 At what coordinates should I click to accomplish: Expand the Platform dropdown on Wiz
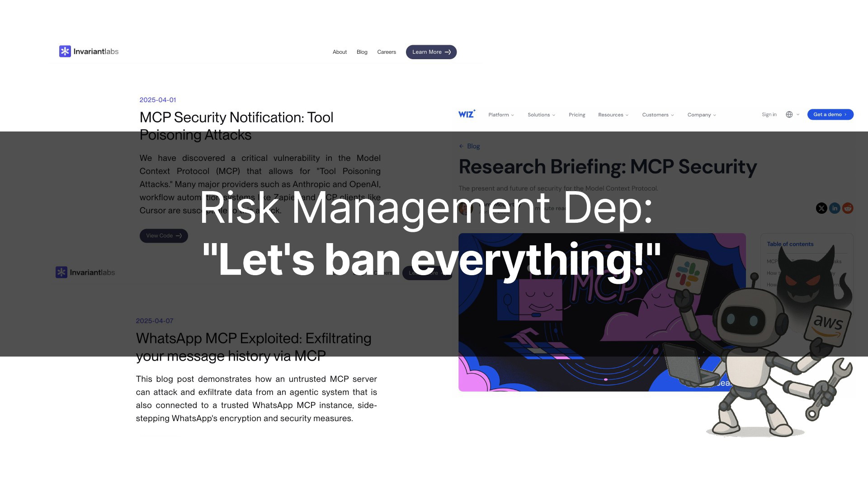click(x=501, y=115)
